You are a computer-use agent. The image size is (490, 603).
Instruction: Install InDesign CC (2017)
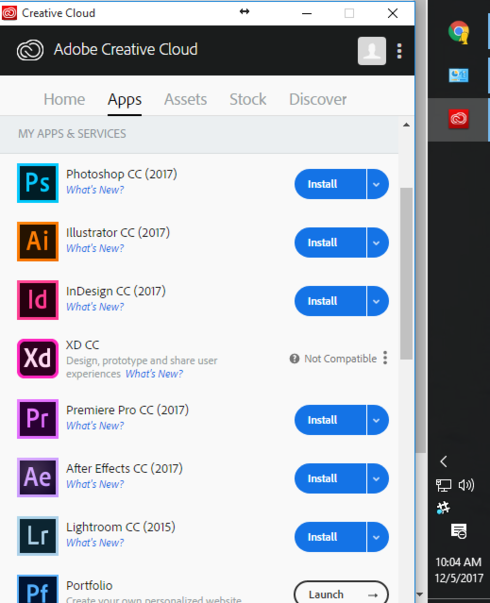(x=330, y=301)
